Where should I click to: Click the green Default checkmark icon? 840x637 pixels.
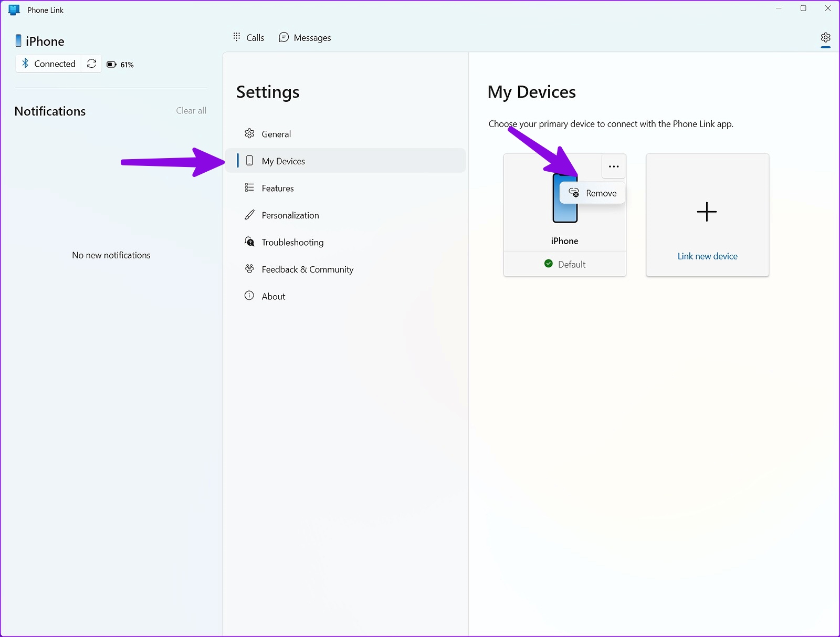point(549,264)
